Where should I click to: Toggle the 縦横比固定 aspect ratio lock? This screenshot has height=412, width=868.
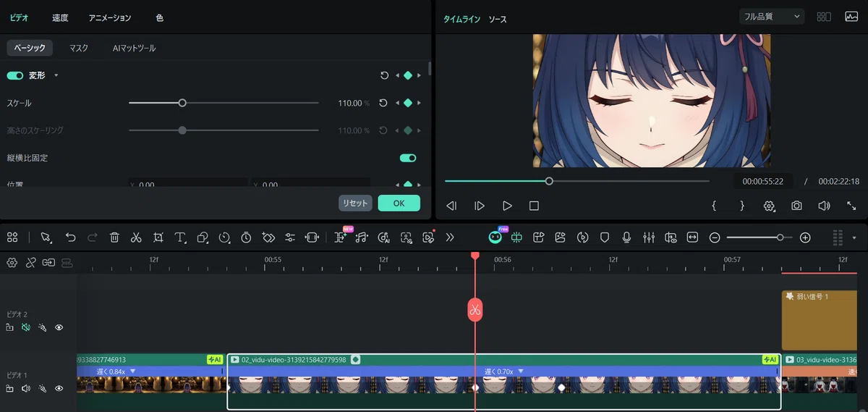pos(408,158)
